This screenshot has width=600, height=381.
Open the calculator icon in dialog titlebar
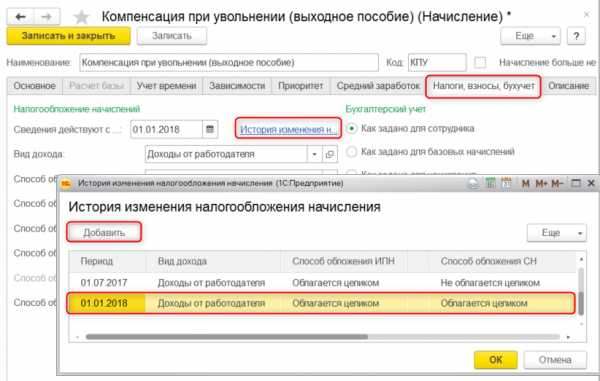tap(490, 183)
